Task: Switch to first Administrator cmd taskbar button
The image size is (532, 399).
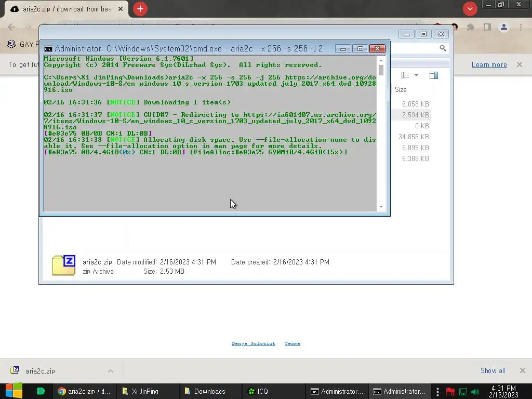Action: point(337,391)
